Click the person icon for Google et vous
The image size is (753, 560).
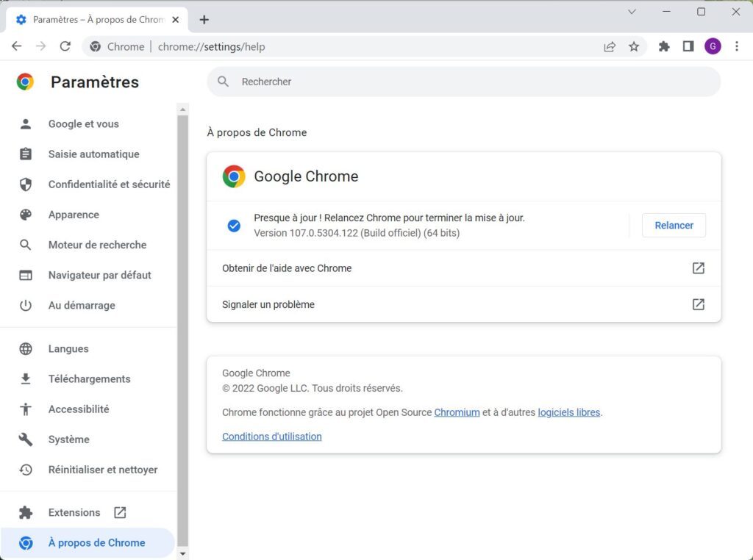pos(26,123)
